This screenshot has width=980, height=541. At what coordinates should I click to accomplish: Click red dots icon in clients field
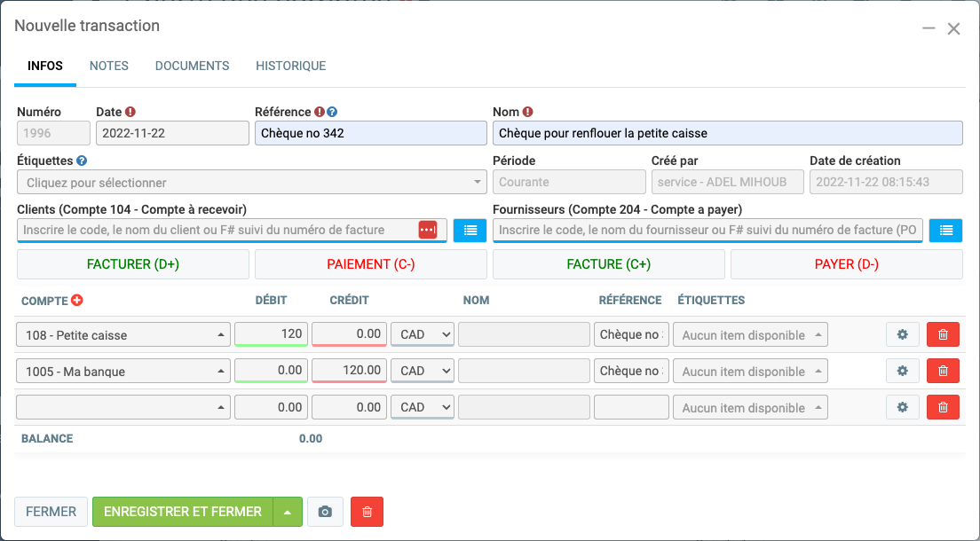pos(428,230)
